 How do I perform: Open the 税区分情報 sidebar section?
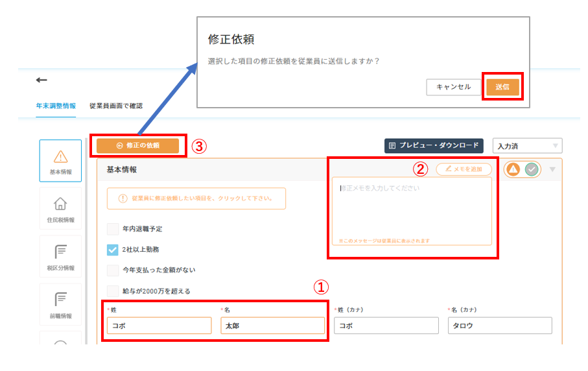pyautogui.click(x=60, y=257)
